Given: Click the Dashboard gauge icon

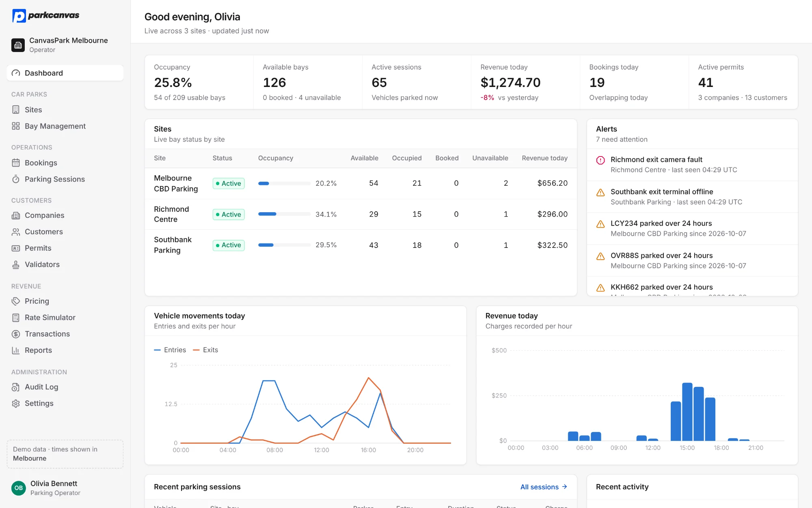Looking at the screenshot, I should click(16, 73).
